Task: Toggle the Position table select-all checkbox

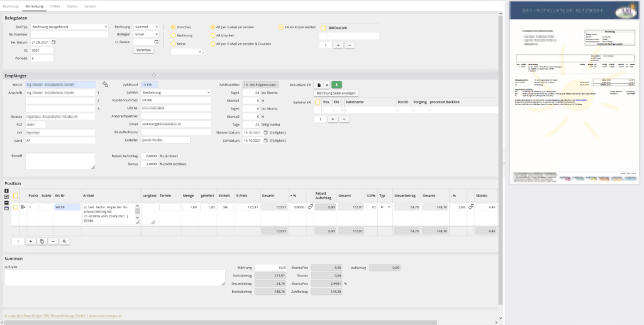Action: 16,196
